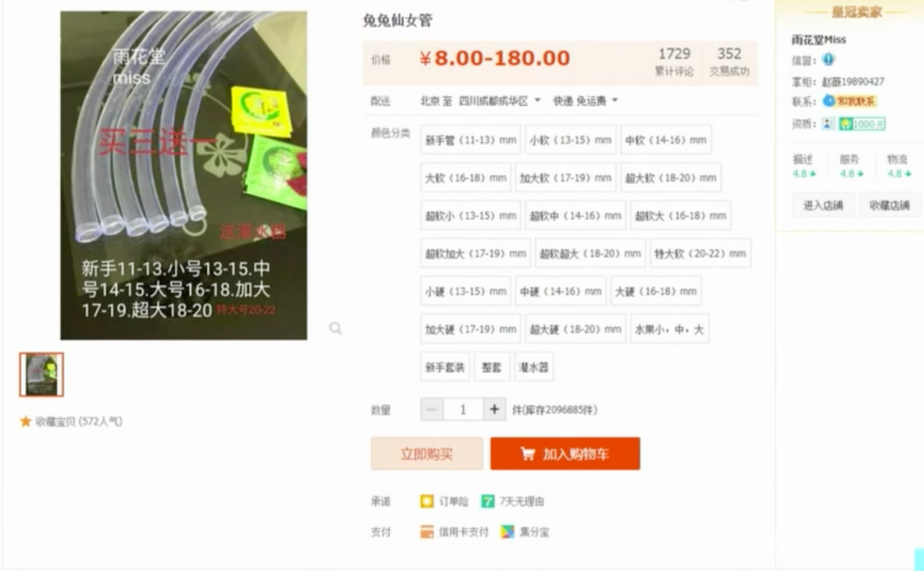Click the 集分宝 colorful payment icon

(507, 532)
